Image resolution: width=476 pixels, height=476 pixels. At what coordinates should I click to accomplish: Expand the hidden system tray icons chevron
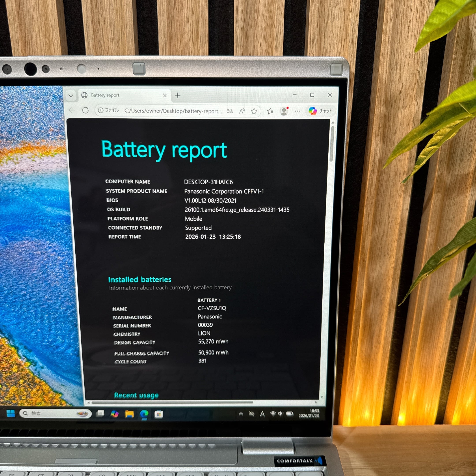click(241, 414)
